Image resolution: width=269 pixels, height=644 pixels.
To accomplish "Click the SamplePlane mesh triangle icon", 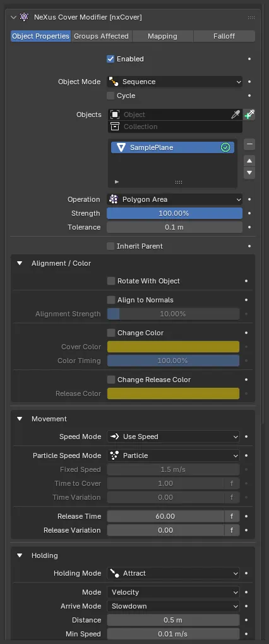I will click(x=121, y=147).
